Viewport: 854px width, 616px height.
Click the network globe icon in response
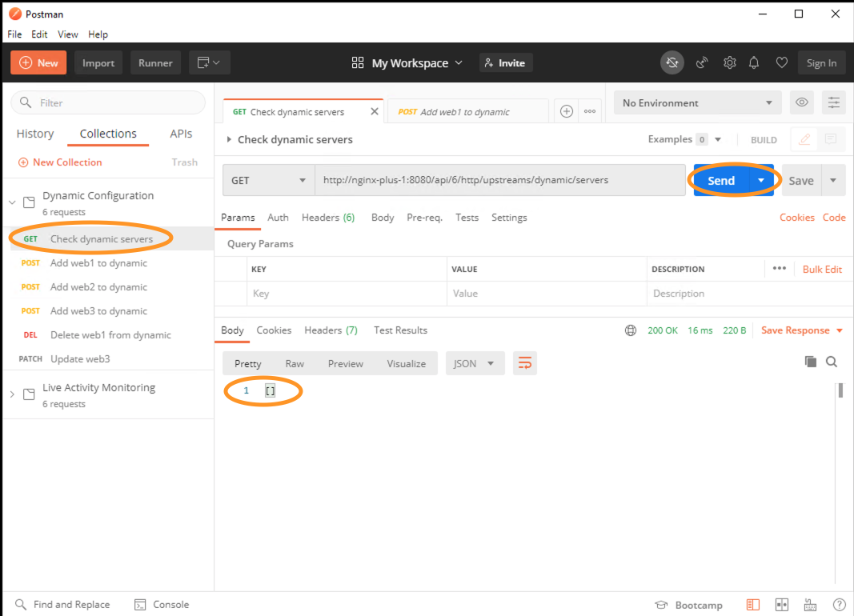(x=630, y=330)
